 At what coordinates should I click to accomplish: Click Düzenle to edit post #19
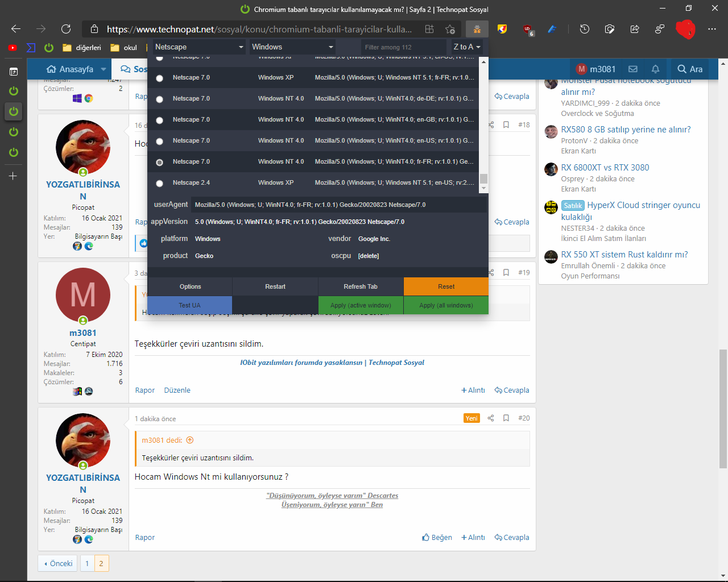177,390
